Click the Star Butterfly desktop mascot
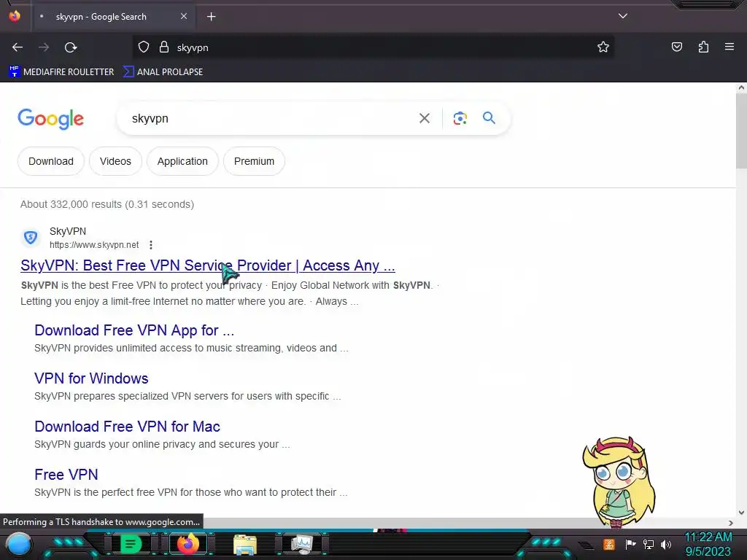This screenshot has width=747, height=560. [619, 482]
